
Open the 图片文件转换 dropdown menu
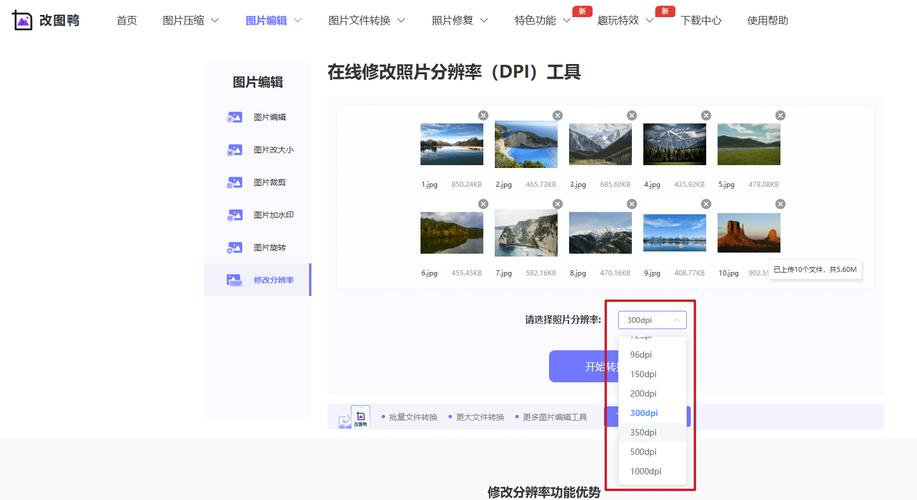tap(366, 20)
